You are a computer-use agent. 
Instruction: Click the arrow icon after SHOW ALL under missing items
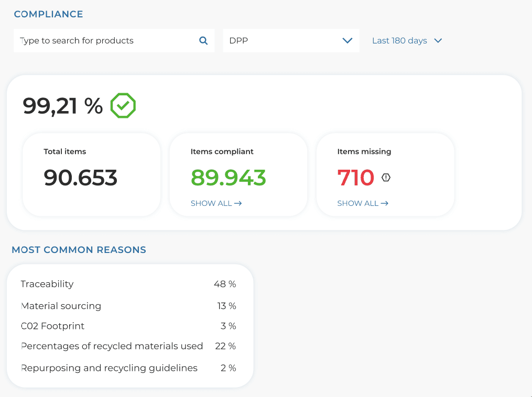384,203
